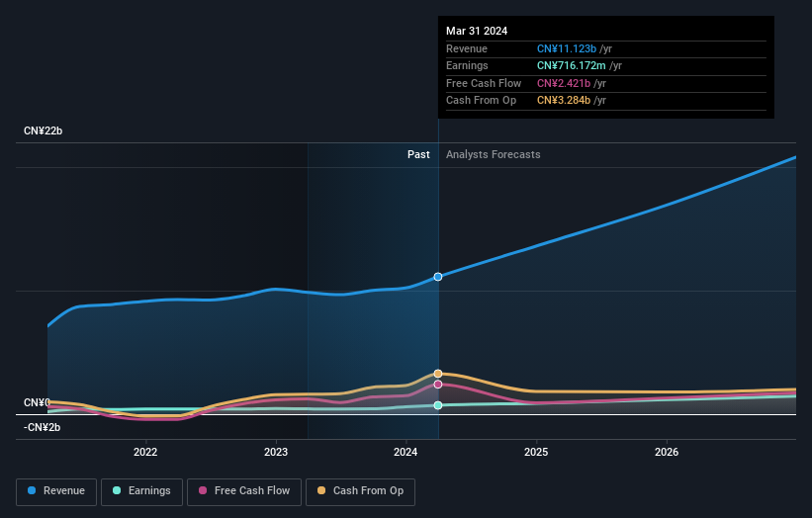Click the Cash From Op label in tooltip
812x518 pixels.
(x=481, y=101)
